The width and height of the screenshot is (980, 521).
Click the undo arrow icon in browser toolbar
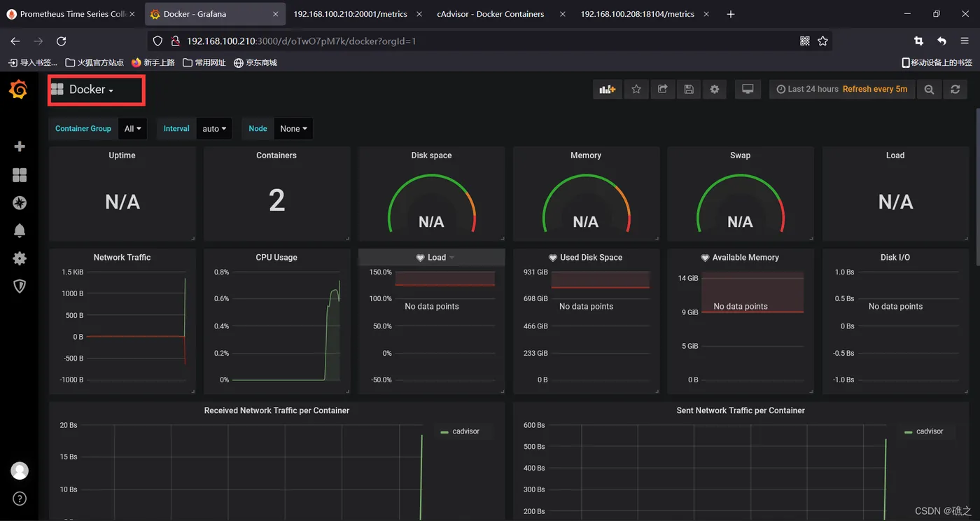tap(941, 41)
